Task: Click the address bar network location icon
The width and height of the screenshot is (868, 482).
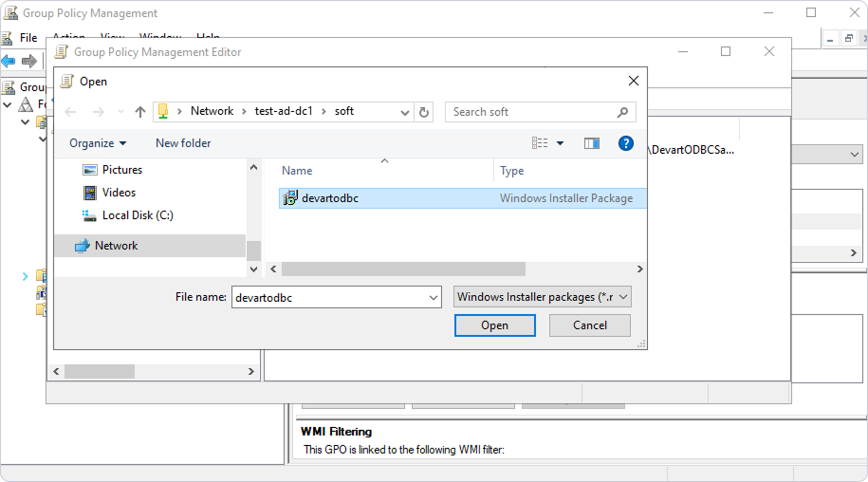Action: (163, 112)
